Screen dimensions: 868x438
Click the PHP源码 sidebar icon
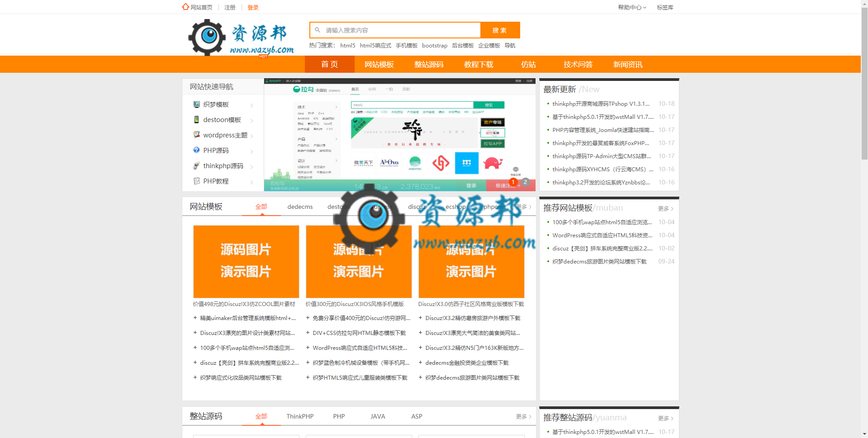pyautogui.click(x=196, y=150)
